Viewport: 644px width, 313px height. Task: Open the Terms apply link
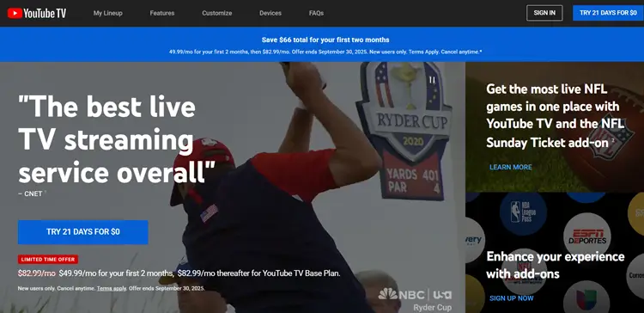[112, 288]
